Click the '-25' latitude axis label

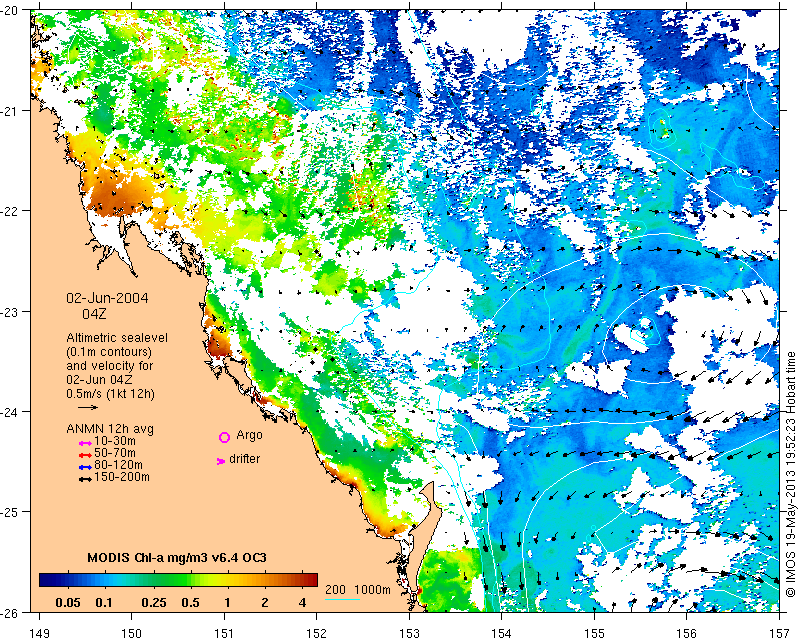(9, 512)
